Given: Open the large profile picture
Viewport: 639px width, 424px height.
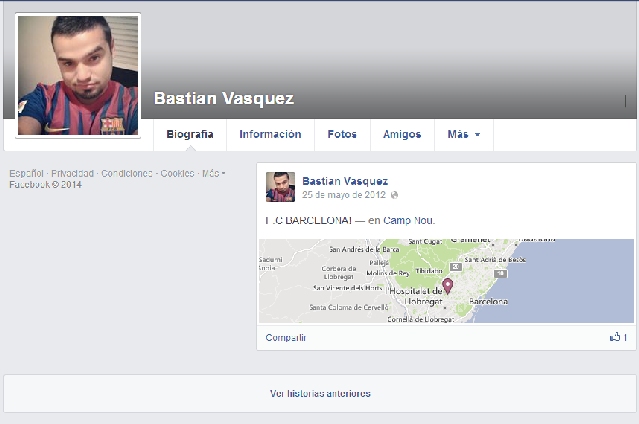Looking at the screenshot, I should click(x=78, y=75).
